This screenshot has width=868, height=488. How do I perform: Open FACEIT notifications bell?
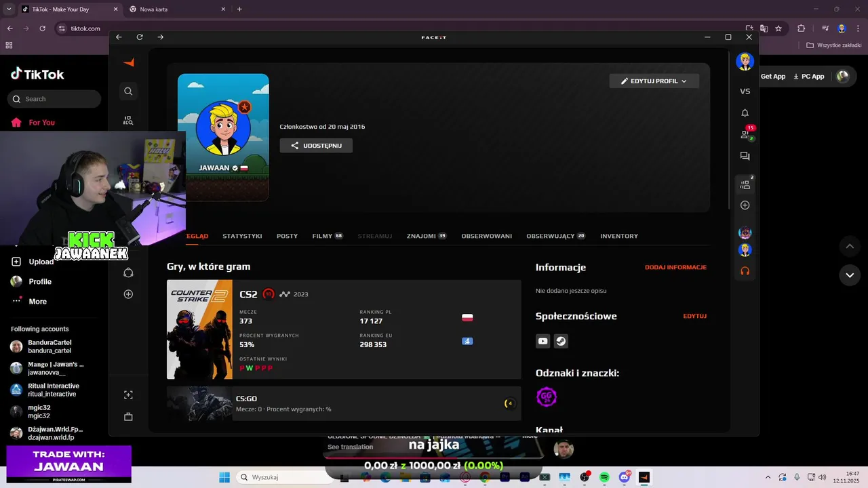745,113
